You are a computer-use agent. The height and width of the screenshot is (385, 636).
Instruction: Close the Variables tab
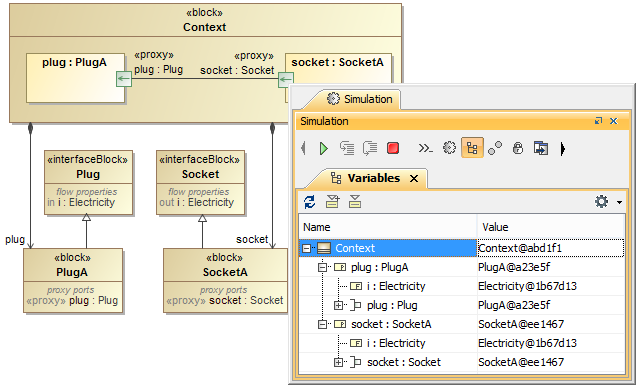(x=414, y=179)
